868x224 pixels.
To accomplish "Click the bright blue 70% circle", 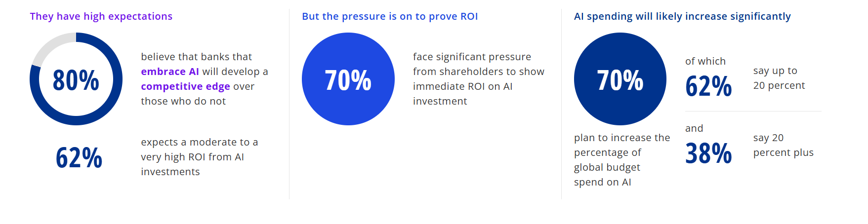I will tap(348, 79).
